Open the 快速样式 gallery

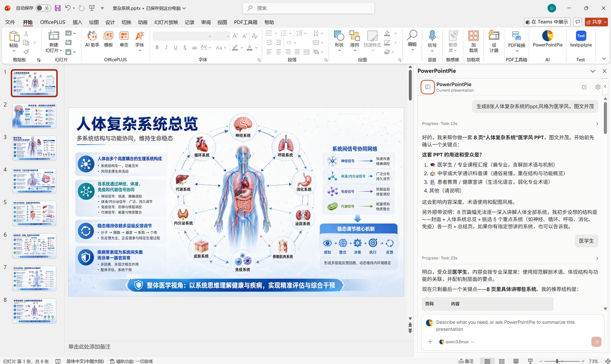pyautogui.click(x=372, y=41)
